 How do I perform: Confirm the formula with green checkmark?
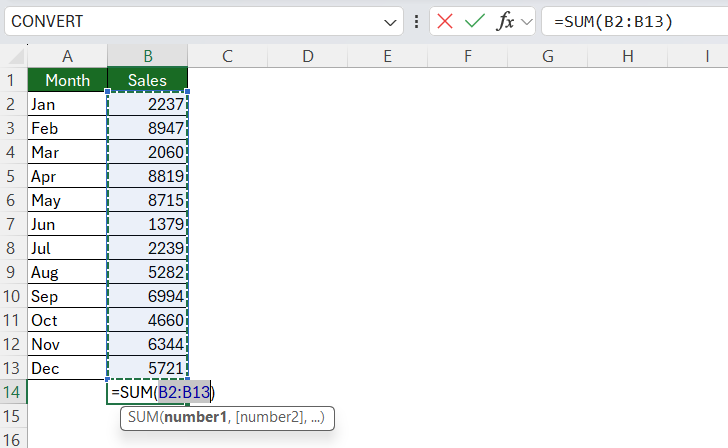pyautogui.click(x=474, y=21)
